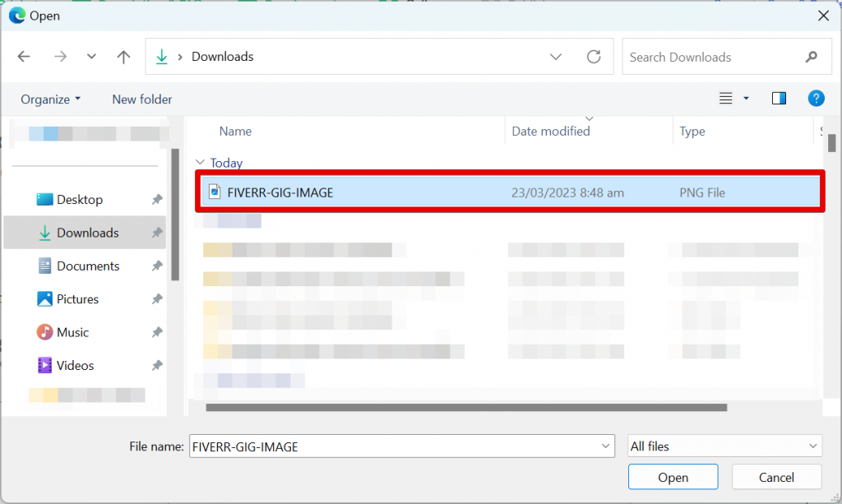Expand the Organize dropdown menu
Image resolution: width=842 pixels, height=504 pixels.
click(x=49, y=99)
